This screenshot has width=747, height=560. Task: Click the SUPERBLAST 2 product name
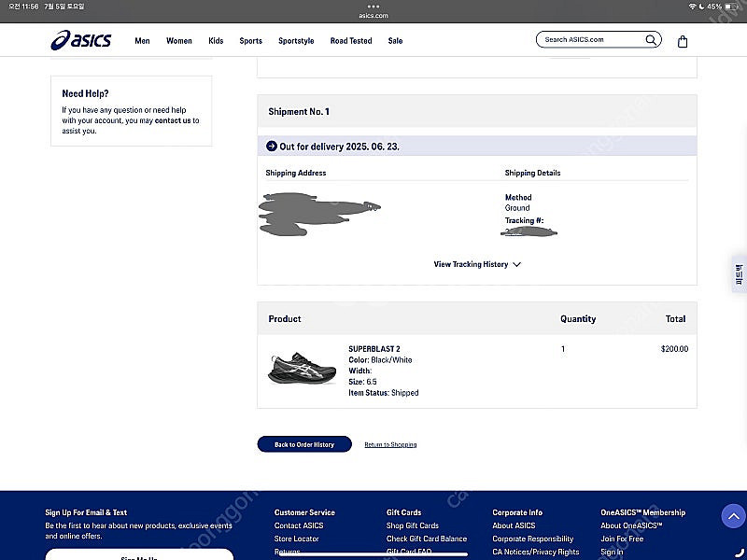pyautogui.click(x=374, y=349)
